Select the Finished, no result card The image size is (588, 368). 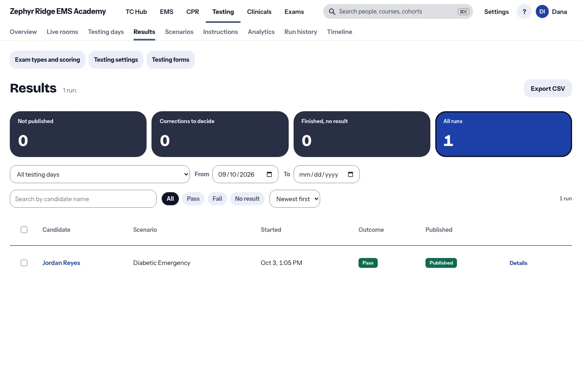point(362,134)
